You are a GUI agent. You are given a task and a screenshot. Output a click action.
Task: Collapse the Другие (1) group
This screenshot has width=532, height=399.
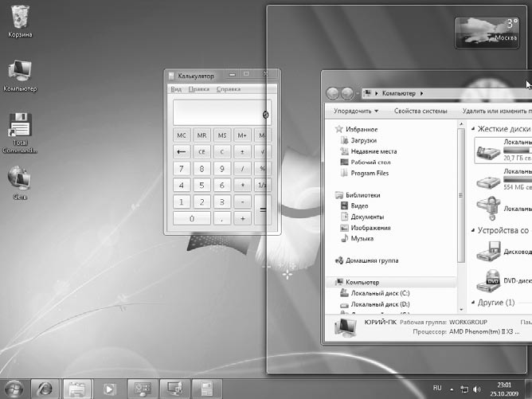click(474, 303)
